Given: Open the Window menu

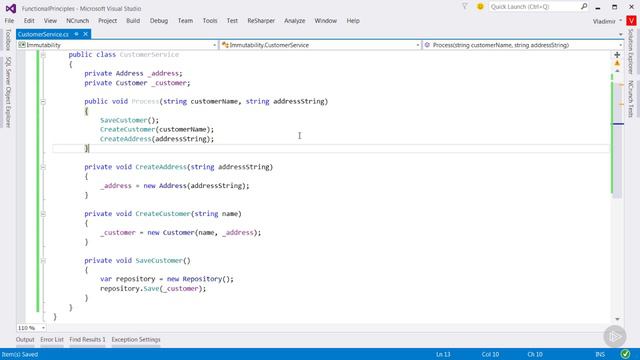Looking at the screenshot, I should [326, 20].
